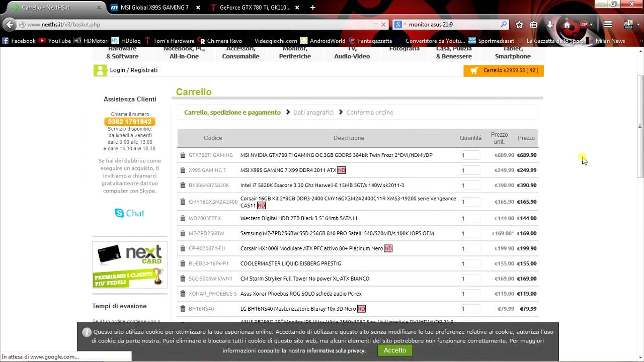The image size is (644, 362).
Task: Bookmark this page with the star icon
Action: pyautogui.click(x=519, y=25)
